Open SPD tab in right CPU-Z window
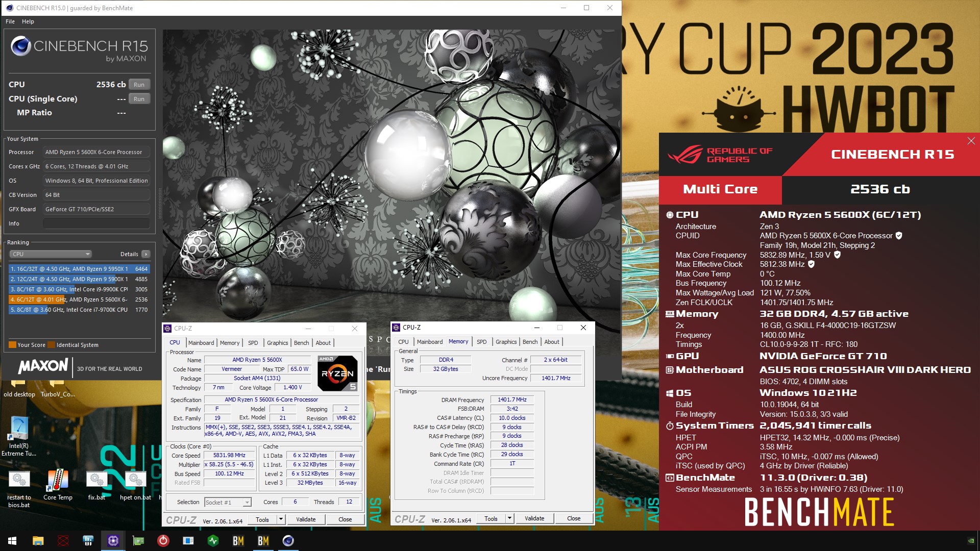This screenshot has width=980, height=551. (x=482, y=342)
